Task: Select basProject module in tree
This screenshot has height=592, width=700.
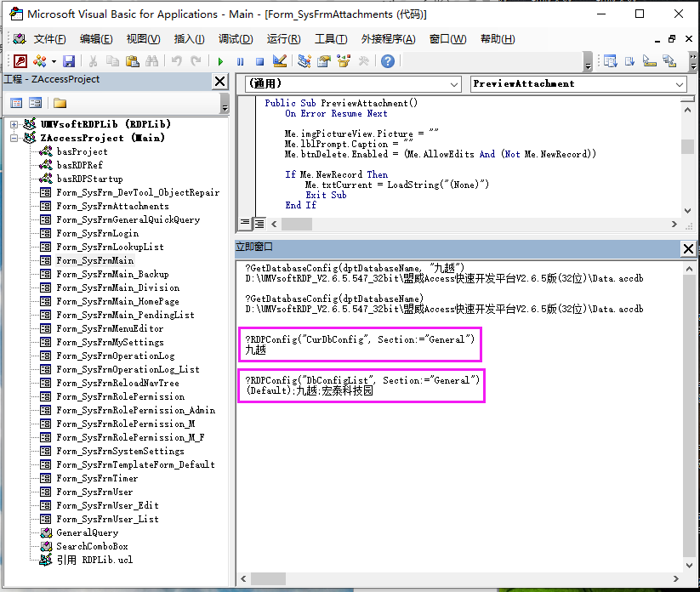Action: pos(83,151)
